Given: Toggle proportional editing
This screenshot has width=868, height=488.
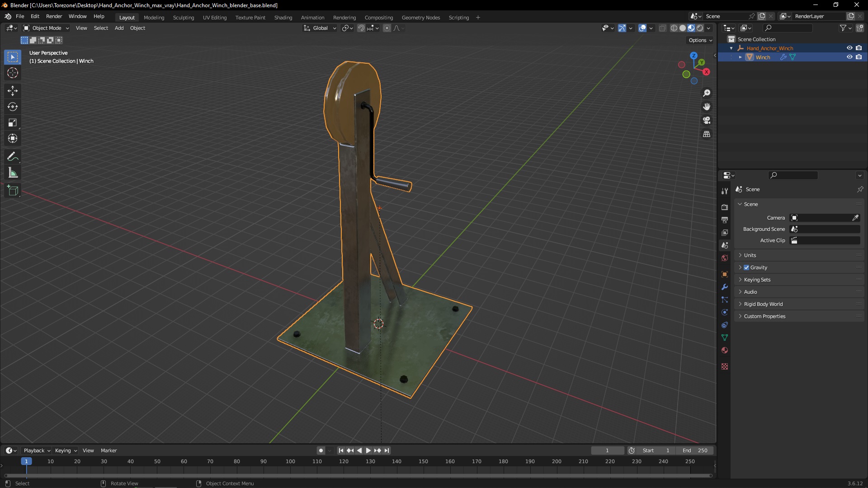Looking at the screenshot, I should tap(387, 28).
